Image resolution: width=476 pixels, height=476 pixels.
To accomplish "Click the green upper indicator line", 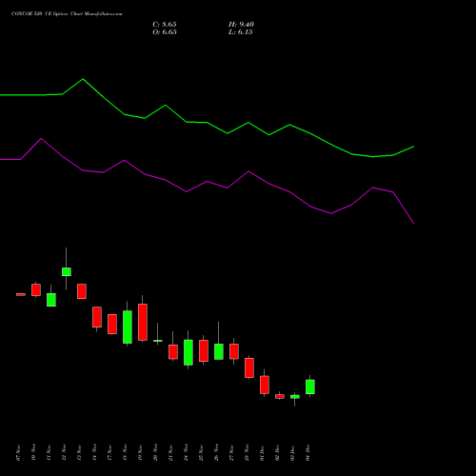I will 207,123.
